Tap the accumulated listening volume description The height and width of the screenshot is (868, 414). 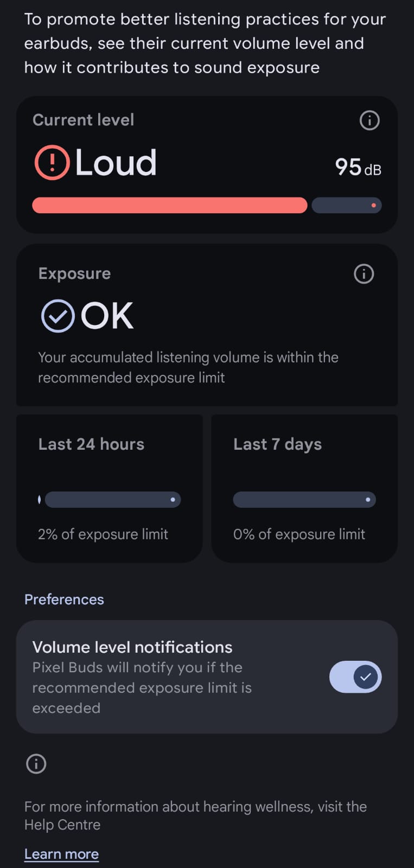(188, 367)
